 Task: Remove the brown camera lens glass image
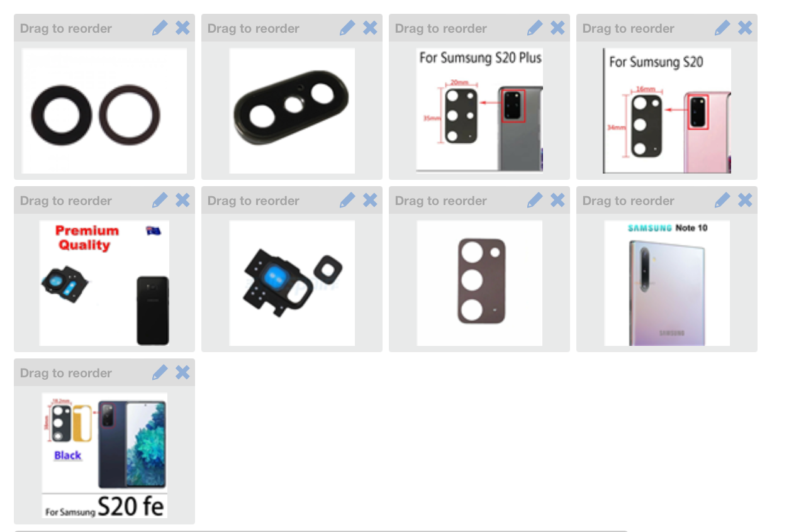pyautogui.click(x=557, y=200)
